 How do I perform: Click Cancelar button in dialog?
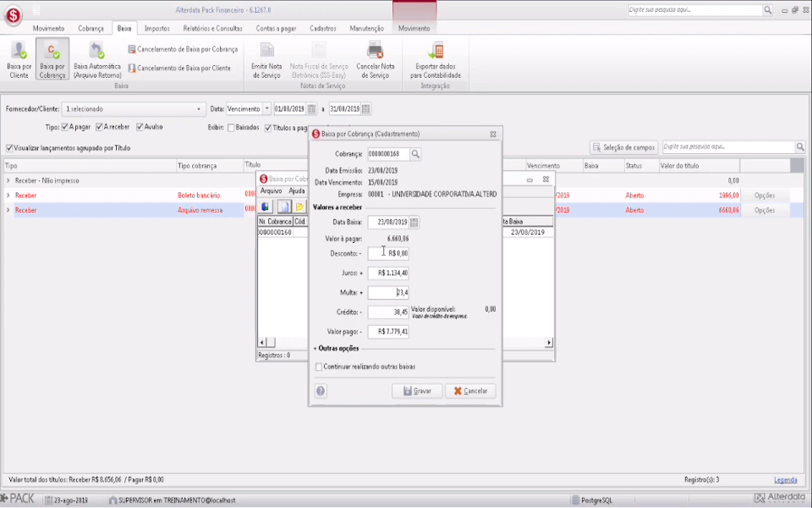(x=470, y=391)
